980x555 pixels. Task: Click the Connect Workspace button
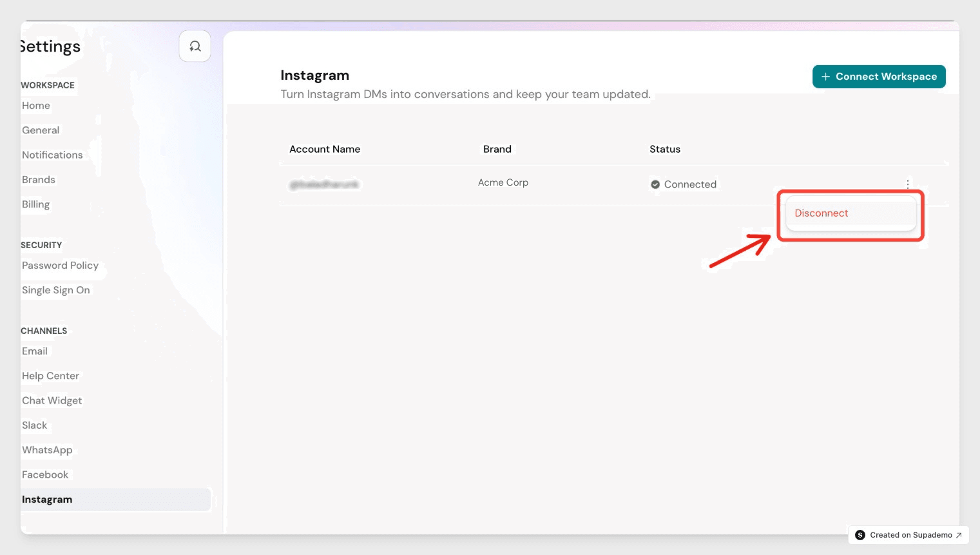pos(879,77)
